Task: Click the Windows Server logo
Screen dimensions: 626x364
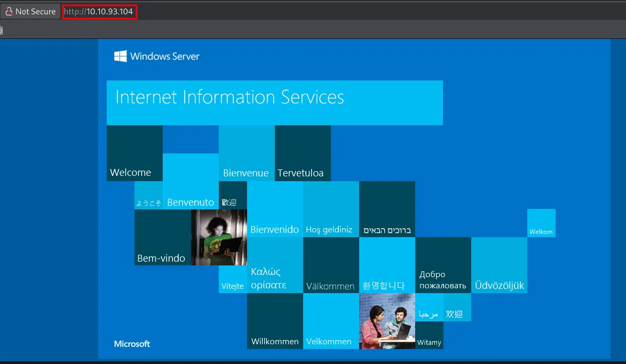Action: 156,56
